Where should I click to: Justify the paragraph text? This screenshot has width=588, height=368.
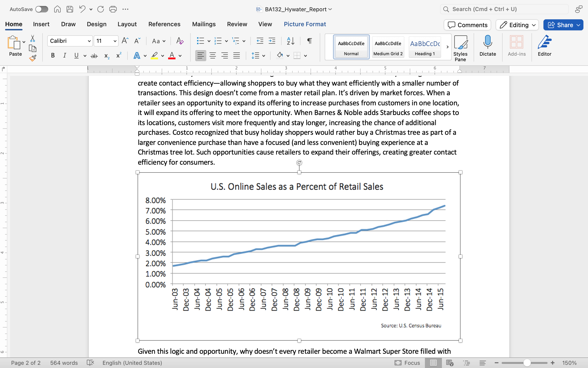click(237, 55)
